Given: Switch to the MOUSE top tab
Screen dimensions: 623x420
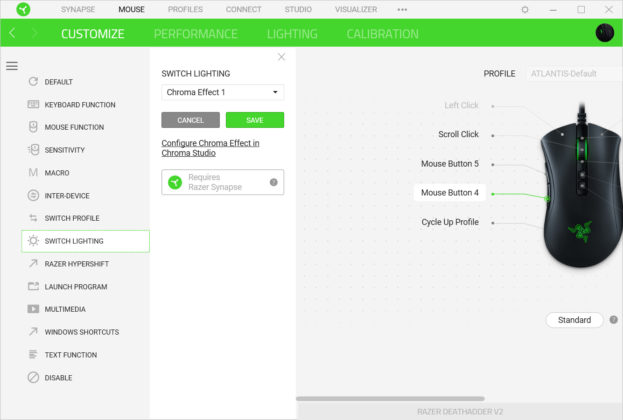Looking at the screenshot, I should coord(131,10).
